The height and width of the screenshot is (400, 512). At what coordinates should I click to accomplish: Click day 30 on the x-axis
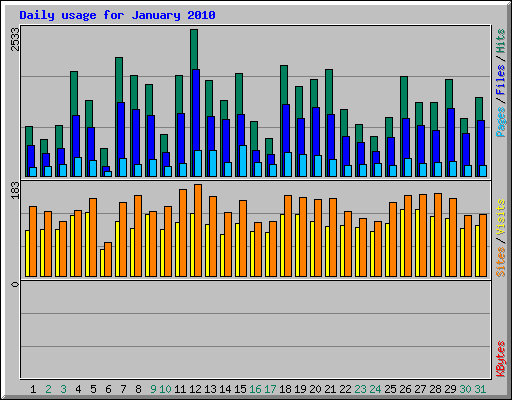[x=465, y=389]
